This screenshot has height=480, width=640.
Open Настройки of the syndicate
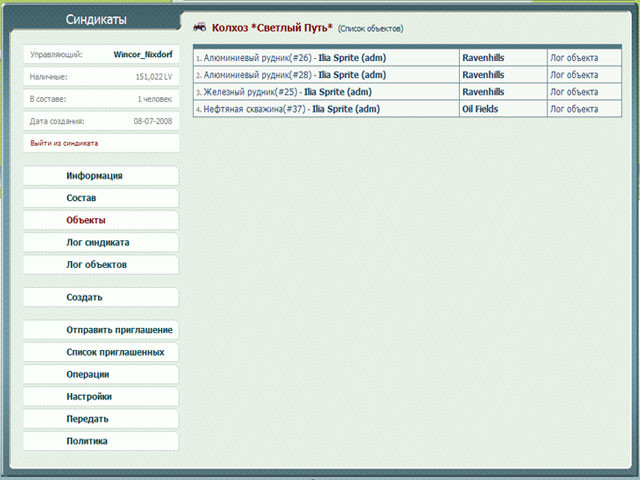coord(101,397)
